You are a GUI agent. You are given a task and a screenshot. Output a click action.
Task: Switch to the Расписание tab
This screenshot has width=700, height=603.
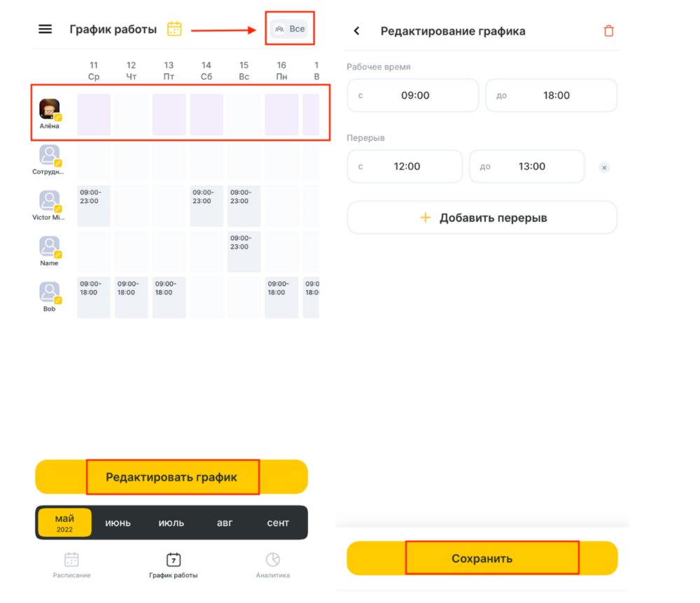click(x=71, y=565)
